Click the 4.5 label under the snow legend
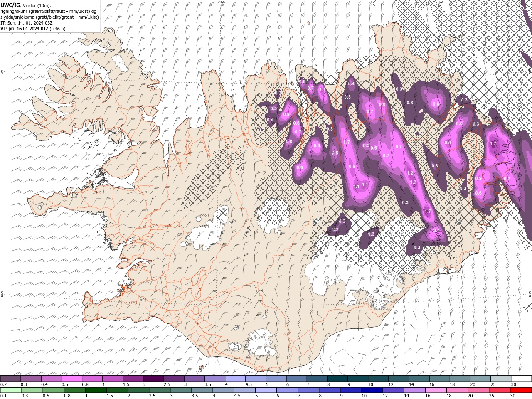 coord(249,384)
